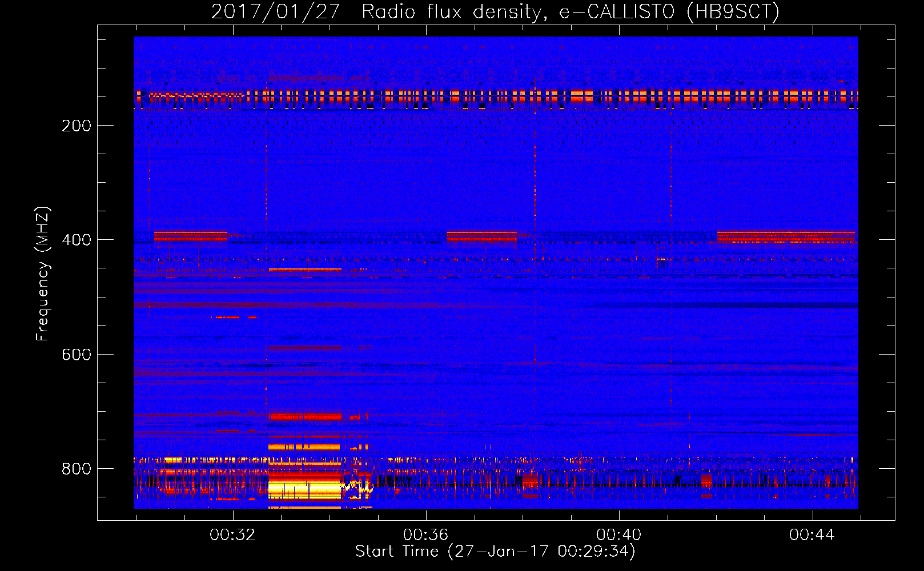The image size is (924, 571).
Task: Click the 'Start Time (27-Jan-17 00:29:34)' label
Action: click(x=495, y=552)
